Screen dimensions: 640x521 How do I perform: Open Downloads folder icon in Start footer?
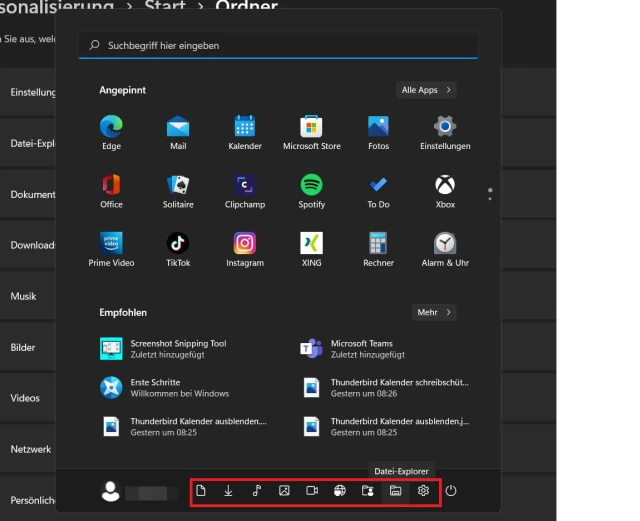point(228,490)
